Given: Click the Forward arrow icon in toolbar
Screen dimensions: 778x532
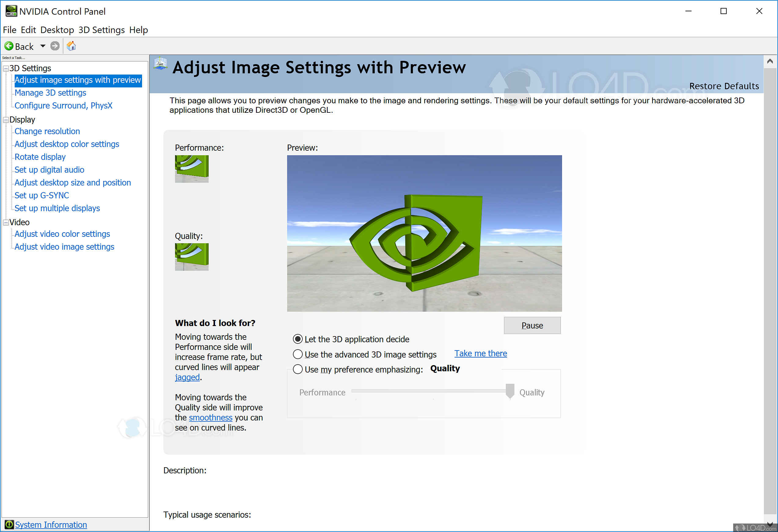Looking at the screenshot, I should coord(55,46).
